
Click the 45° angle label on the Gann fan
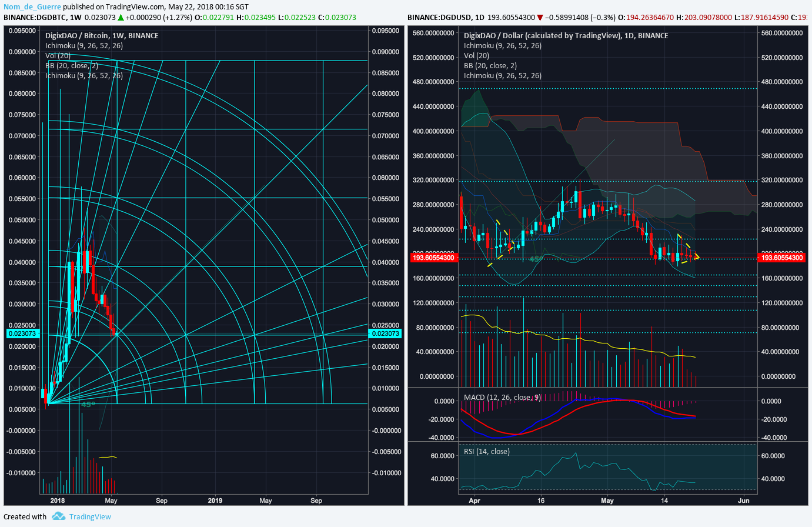(88, 405)
